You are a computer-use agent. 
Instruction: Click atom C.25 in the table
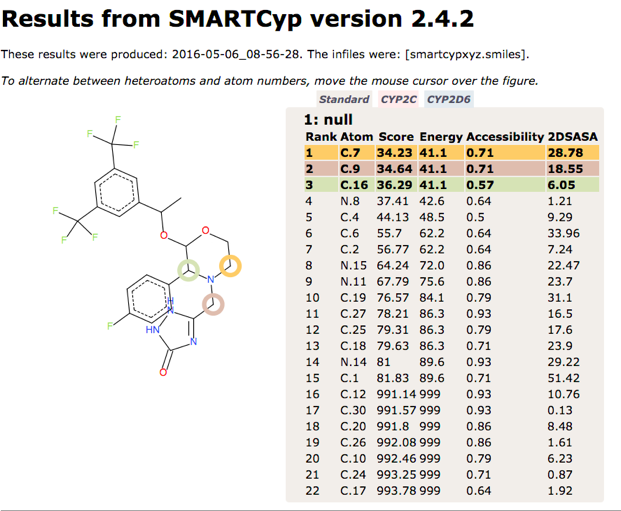(353, 330)
